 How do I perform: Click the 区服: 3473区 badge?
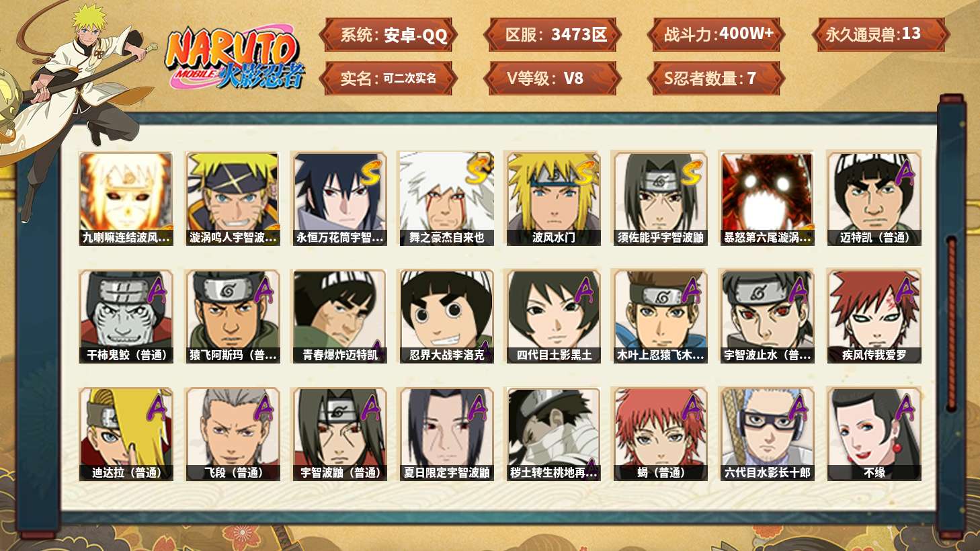click(553, 35)
